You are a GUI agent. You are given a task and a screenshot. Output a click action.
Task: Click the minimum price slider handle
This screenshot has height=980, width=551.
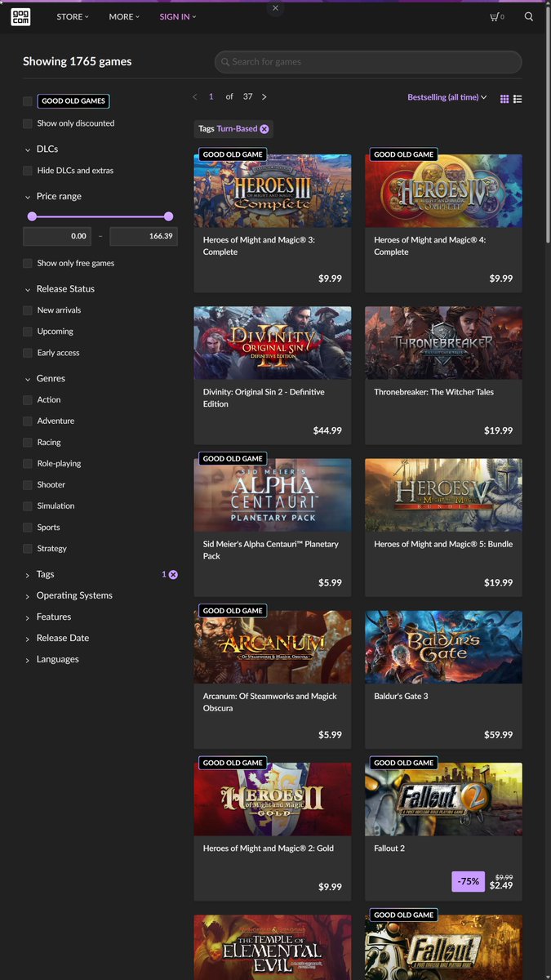pos(32,216)
